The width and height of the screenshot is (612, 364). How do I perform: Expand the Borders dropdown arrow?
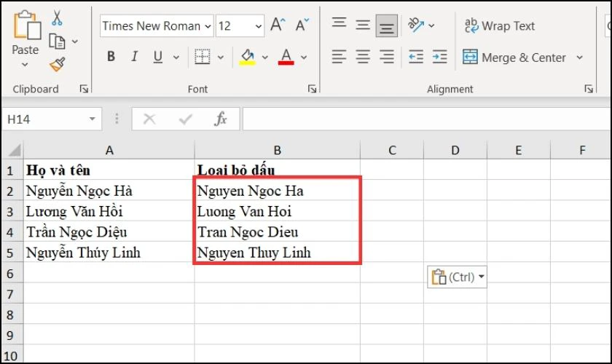[221, 58]
